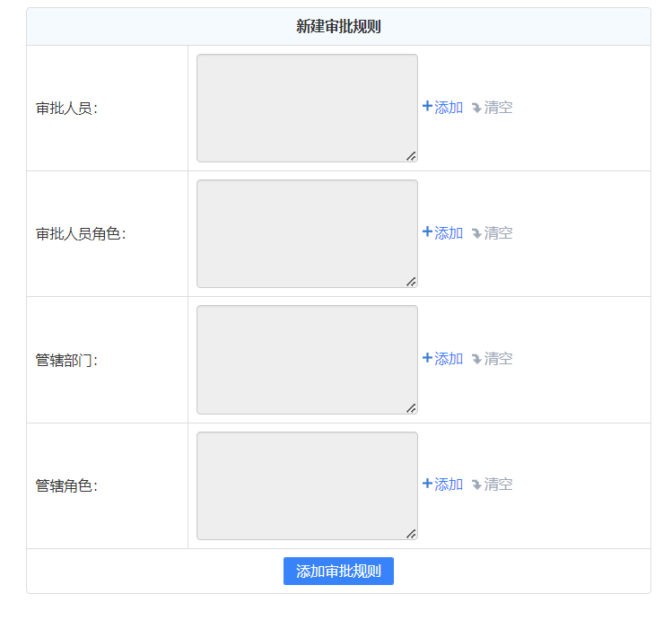
Task: Click the plus icon beside 审批人员角色 field
Action: pyautogui.click(x=427, y=232)
